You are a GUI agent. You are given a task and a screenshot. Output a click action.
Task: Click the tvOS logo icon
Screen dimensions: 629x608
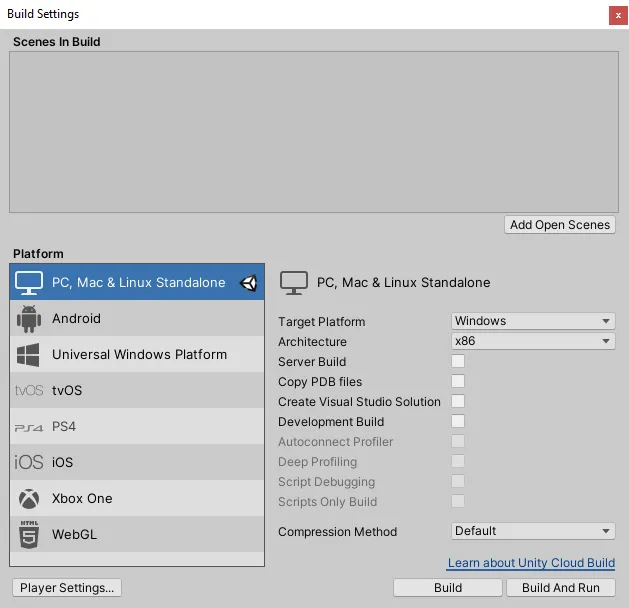[x=29, y=390]
